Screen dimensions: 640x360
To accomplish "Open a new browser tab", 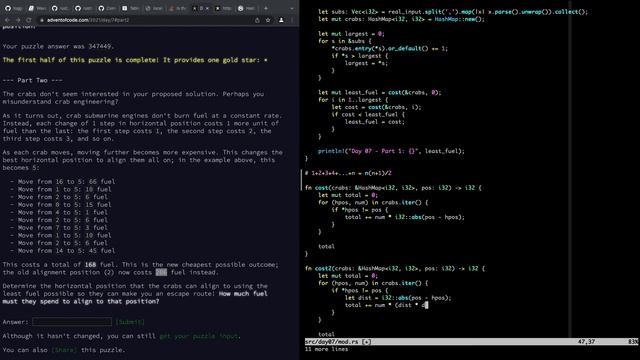I will coord(266,8).
